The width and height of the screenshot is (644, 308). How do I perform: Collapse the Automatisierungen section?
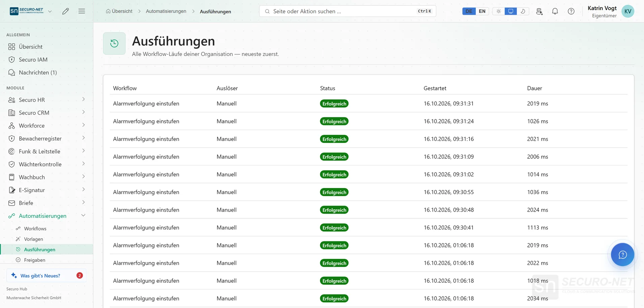[84, 215]
